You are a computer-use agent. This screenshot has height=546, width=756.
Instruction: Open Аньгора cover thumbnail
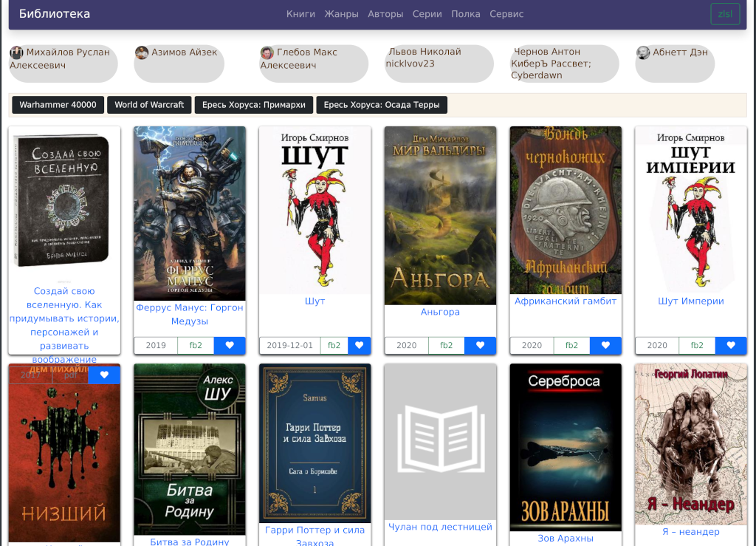pyautogui.click(x=440, y=216)
